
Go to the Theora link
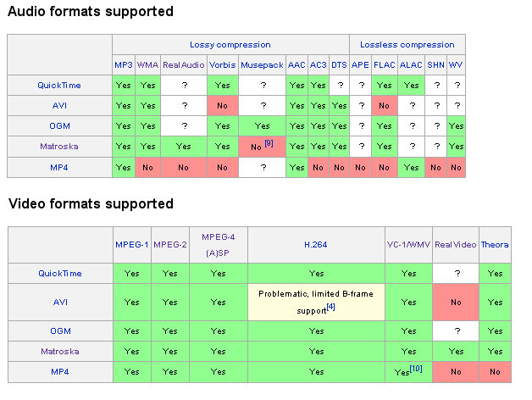tap(495, 245)
